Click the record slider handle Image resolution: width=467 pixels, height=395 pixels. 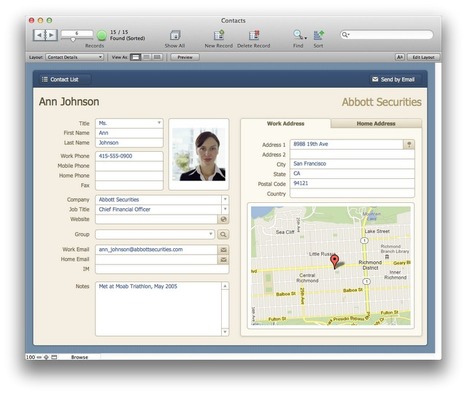click(73, 39)
